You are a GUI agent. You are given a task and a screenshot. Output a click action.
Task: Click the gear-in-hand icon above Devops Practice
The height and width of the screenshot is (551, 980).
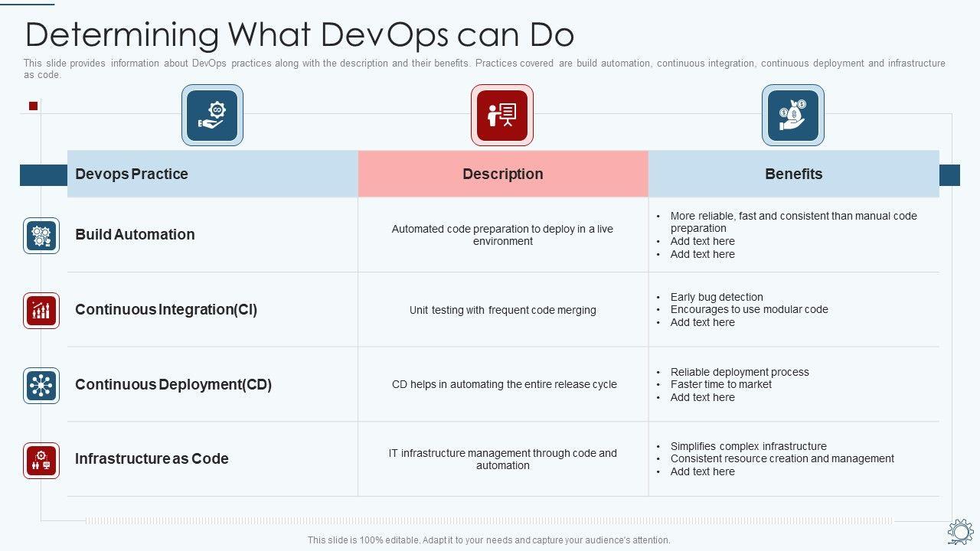tap(212, 116)
